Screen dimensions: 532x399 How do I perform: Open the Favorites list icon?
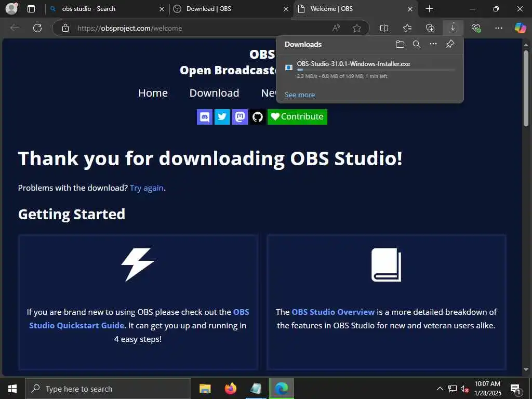coord(407,28)
